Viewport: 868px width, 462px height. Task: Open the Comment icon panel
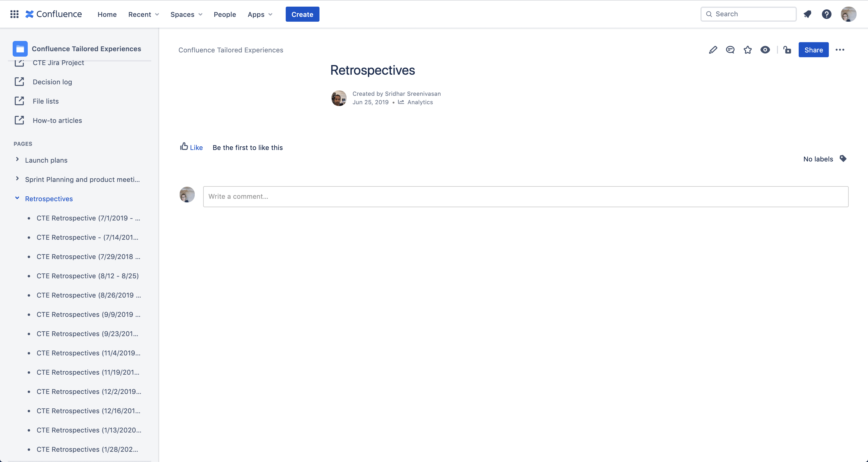(730, 50)
